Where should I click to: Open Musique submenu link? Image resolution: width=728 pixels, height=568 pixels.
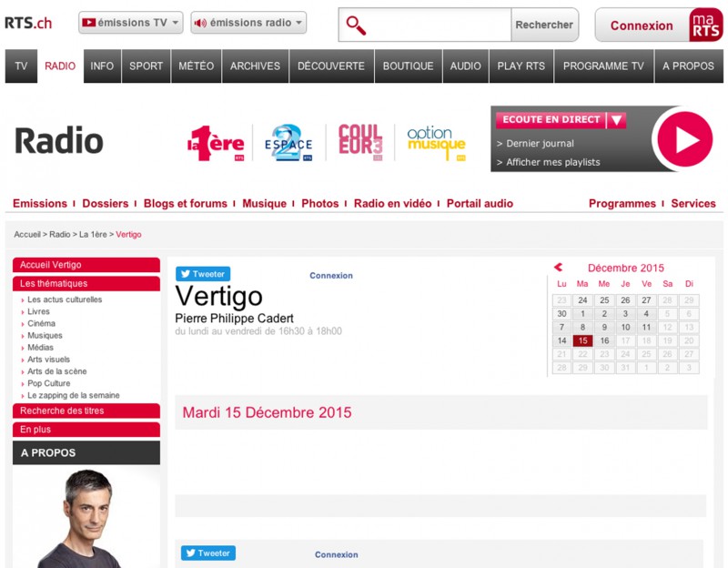click(264, 203)
